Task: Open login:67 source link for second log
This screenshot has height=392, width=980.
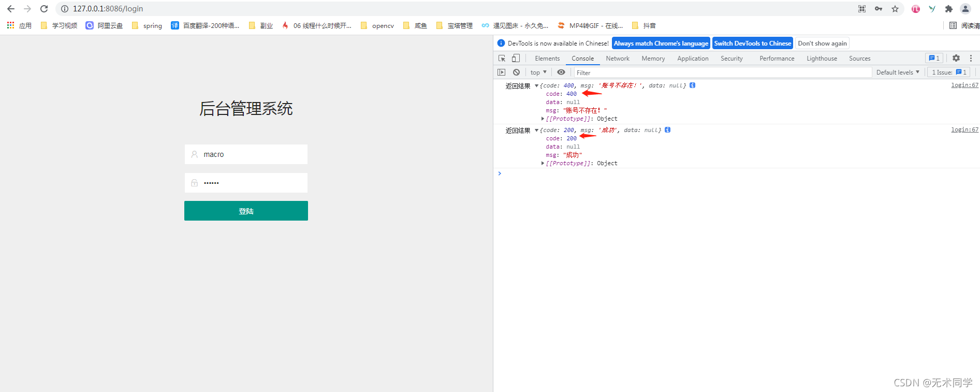Action: coord(964,129)
